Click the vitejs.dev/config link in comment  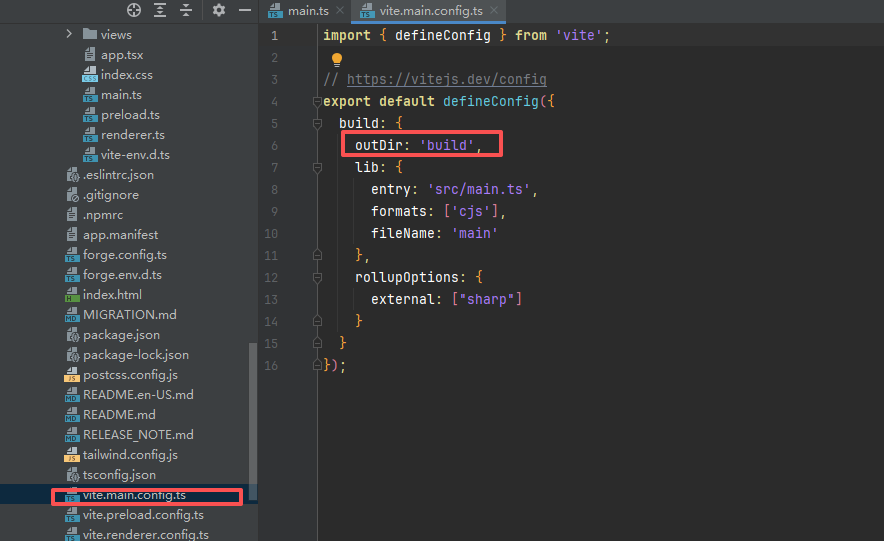point(447,79)
